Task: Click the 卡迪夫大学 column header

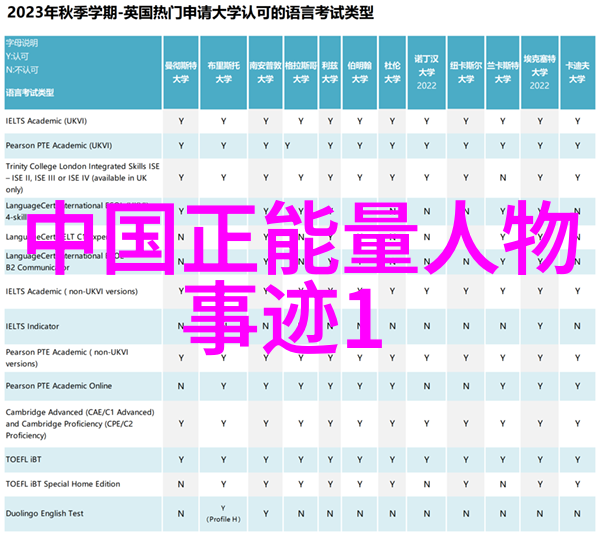Action: tap(577, 73)
